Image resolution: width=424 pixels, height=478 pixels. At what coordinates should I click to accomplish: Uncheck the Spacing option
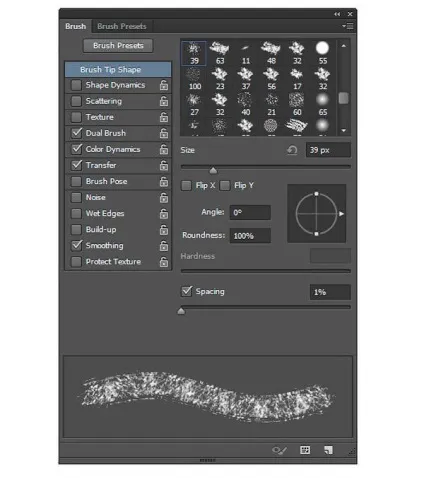187,291
